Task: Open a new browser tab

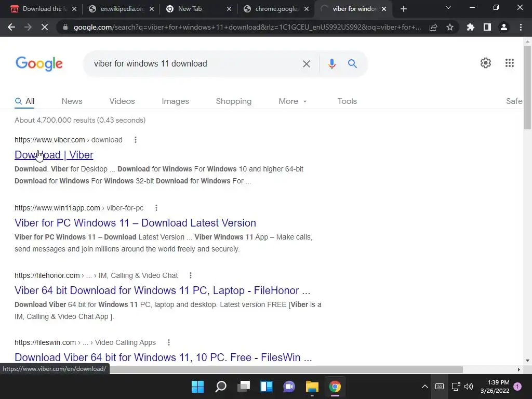Action: 403,9
